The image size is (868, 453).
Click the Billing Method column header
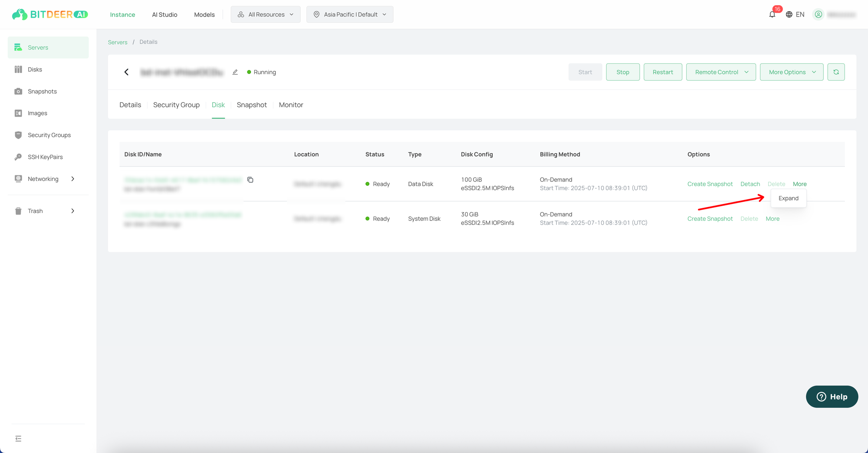tap(560, 154)
